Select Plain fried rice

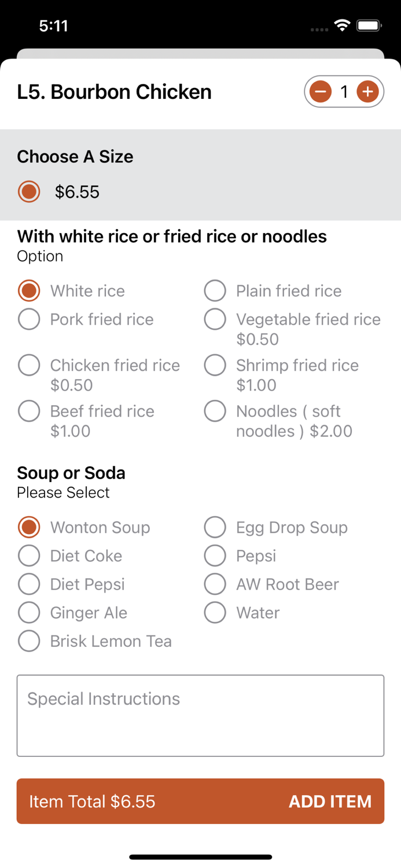pyautogui.click(x=215, y=290)
